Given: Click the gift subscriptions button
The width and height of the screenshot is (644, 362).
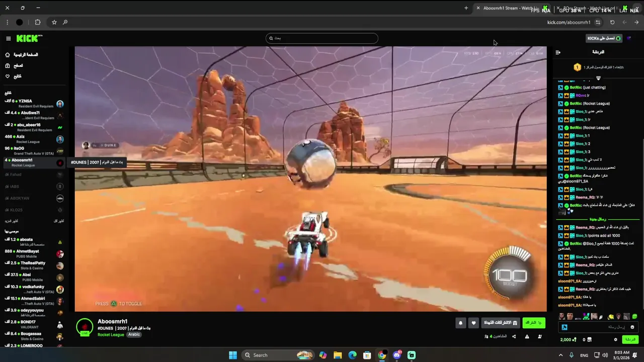Looking at the screenshot, I should coord(501,323).
